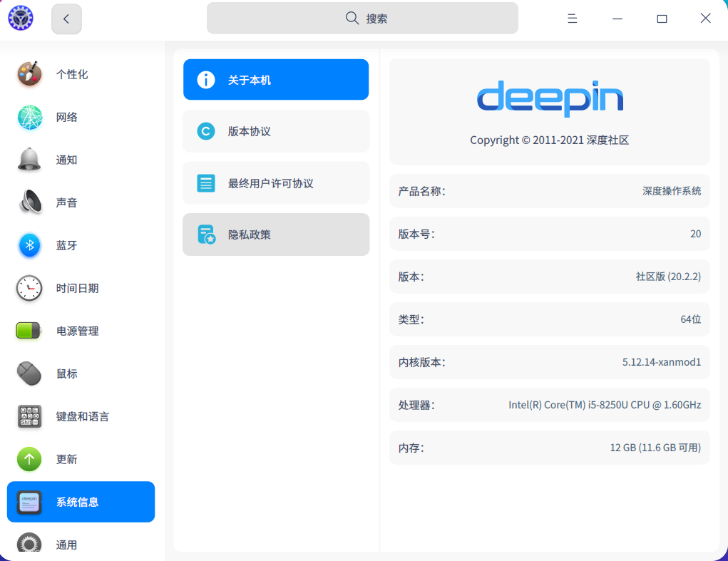Open the Network (网络) globe icon

point(29,117)
